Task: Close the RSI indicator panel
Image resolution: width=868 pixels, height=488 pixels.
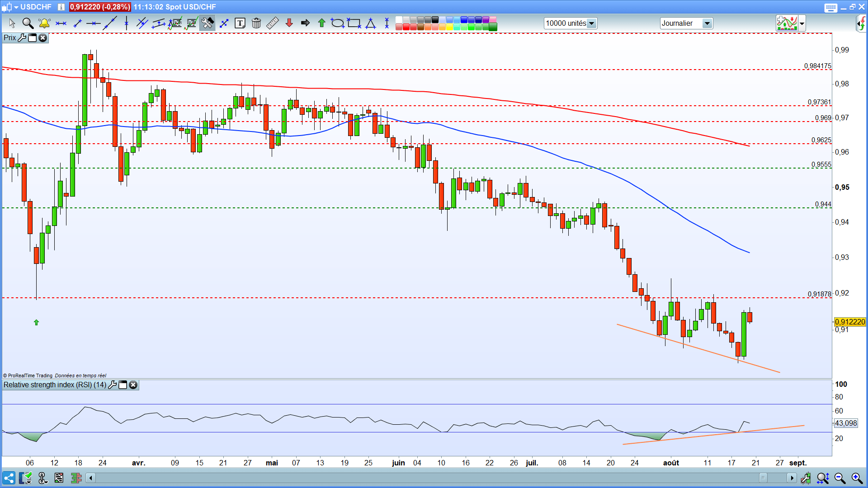Action: coord(133,385)
